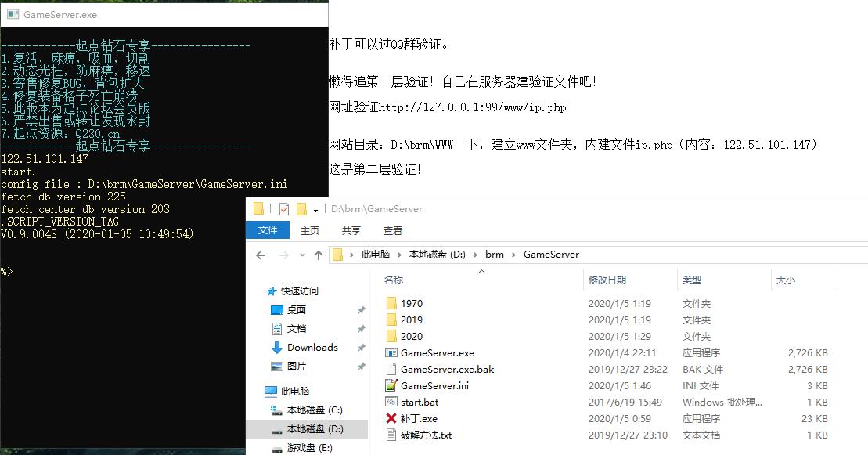868x455 pixels.
Task: Open Downloads in Quick access sidebar
Action: (x=312, y=348)
